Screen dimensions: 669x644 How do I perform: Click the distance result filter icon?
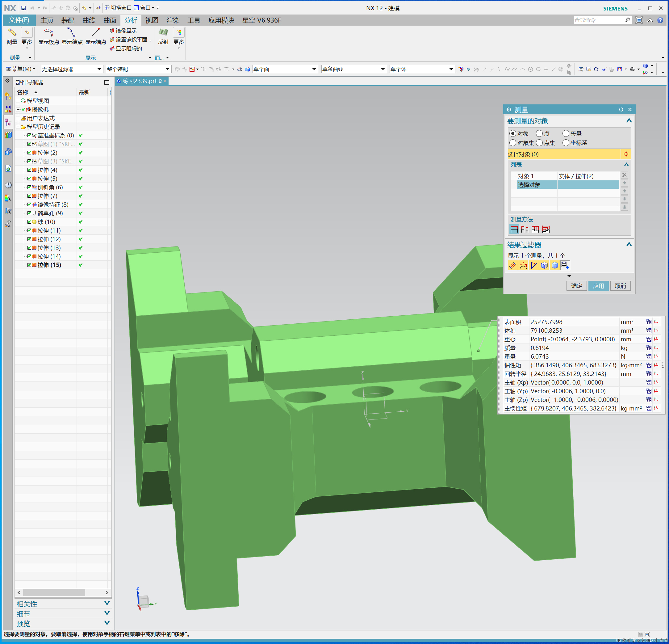click(512, 265)
